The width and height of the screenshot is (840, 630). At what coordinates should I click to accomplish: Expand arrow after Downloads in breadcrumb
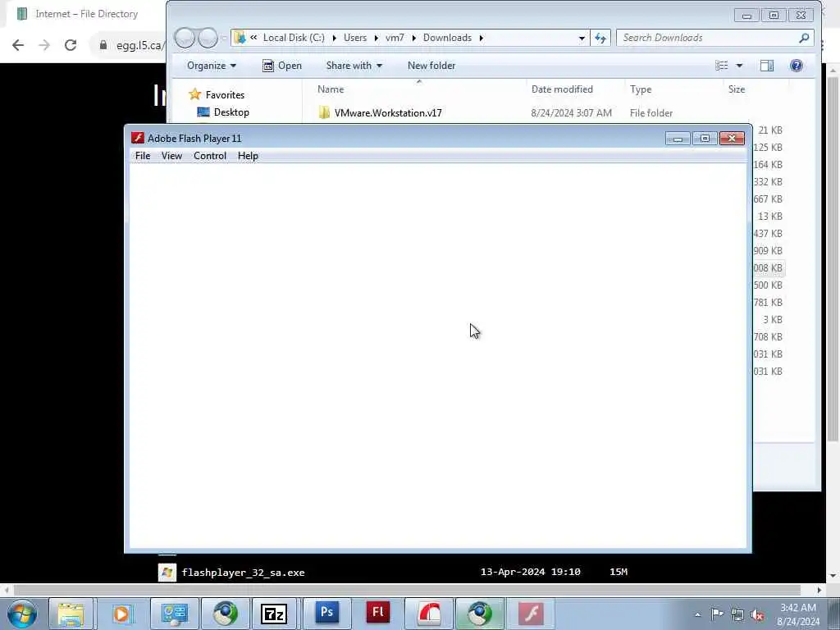click(481, 38)
